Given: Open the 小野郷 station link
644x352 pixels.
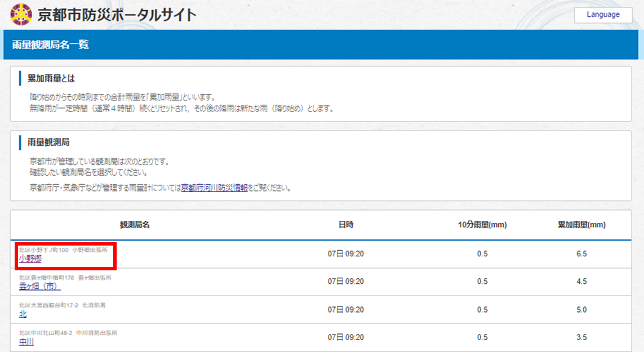Looking at the screenshot, I should 30,259.
